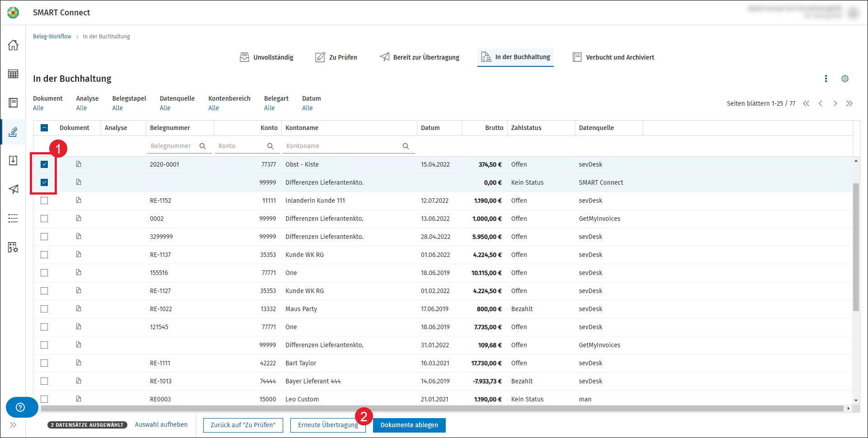868x438 pixels.
Task: Click search icon in Belegnummer filter
Action: [x=203, y=146]
